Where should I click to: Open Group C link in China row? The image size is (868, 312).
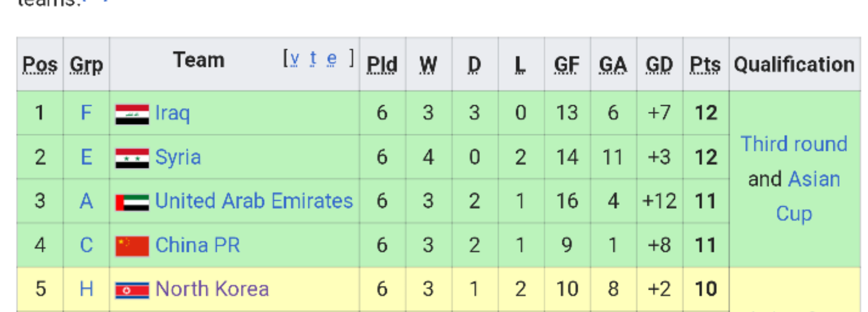click(x=86, y=245)
